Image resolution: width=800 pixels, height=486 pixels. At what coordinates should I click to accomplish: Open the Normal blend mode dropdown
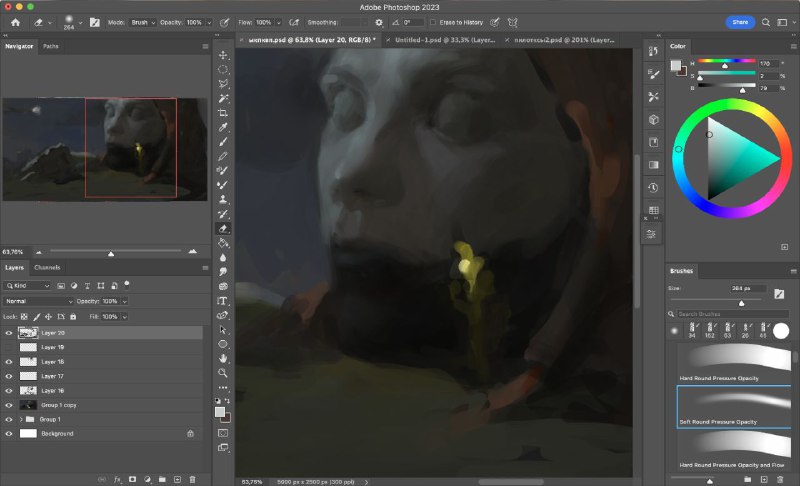(x=38, y=301)
